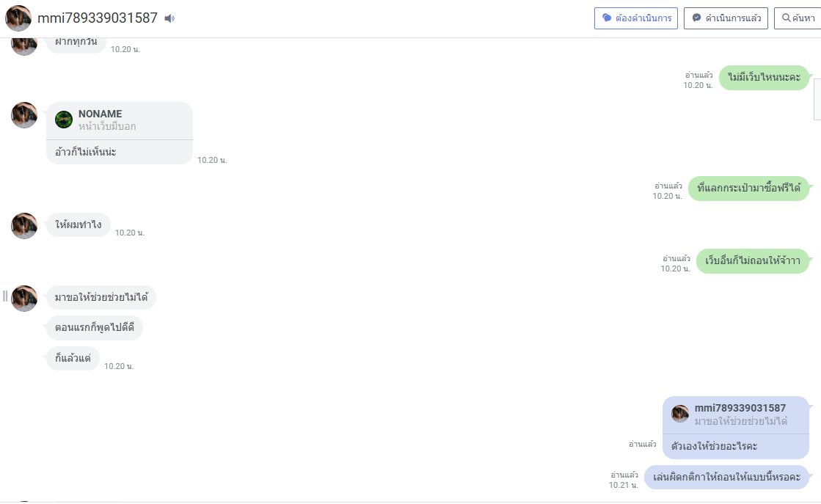Select sent message 'ที่แลกกระเป๋ามาซื้อฟรีได้'
Image resolution: width=821 pixels, height=504 pixels.
(749, 189)
